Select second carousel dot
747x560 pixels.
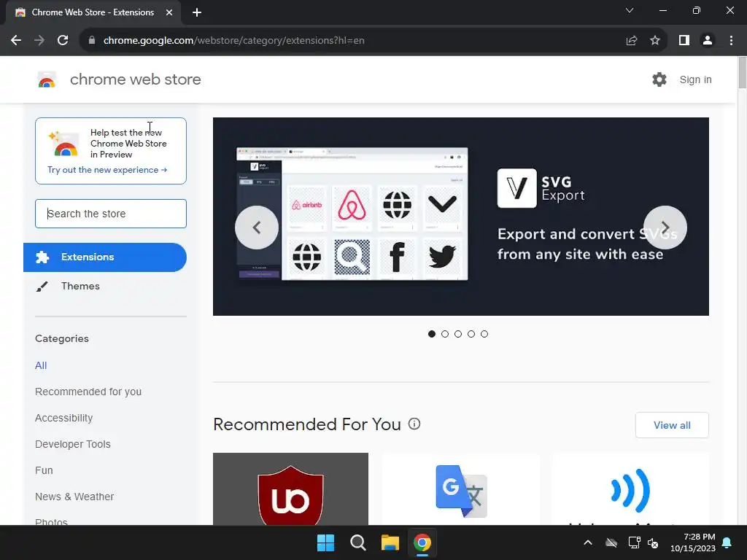tap(445, 334)
